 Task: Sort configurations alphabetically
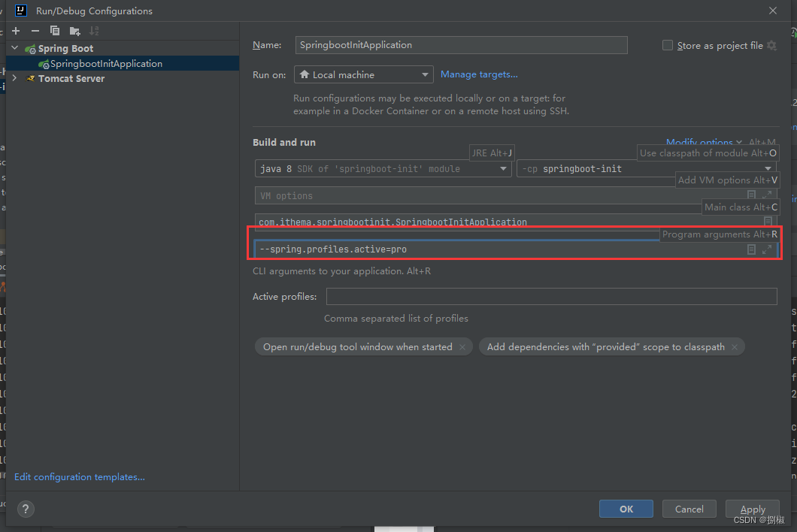[x=94, y=31]
